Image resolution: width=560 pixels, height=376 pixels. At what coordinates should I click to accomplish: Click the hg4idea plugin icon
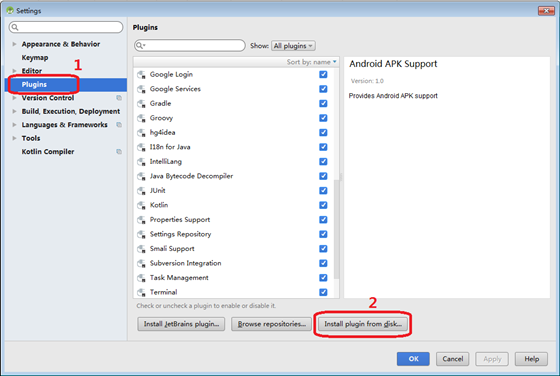click(x=141, y=133)
